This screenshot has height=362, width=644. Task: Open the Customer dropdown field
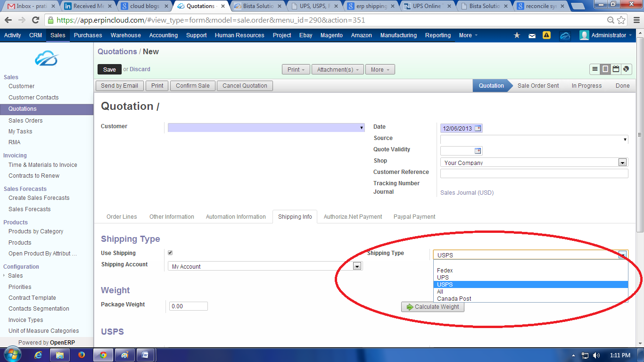[x=266, y=128]
